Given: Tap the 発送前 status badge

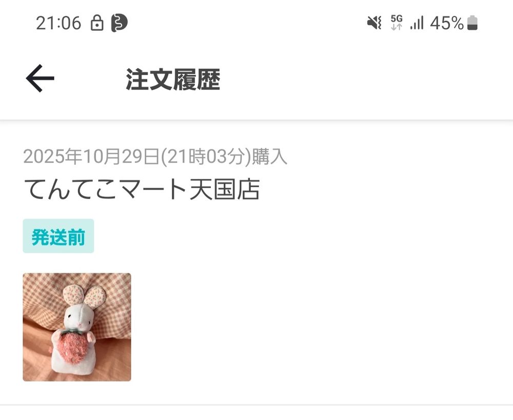Looking at the screenshot, I should [58, 236].
